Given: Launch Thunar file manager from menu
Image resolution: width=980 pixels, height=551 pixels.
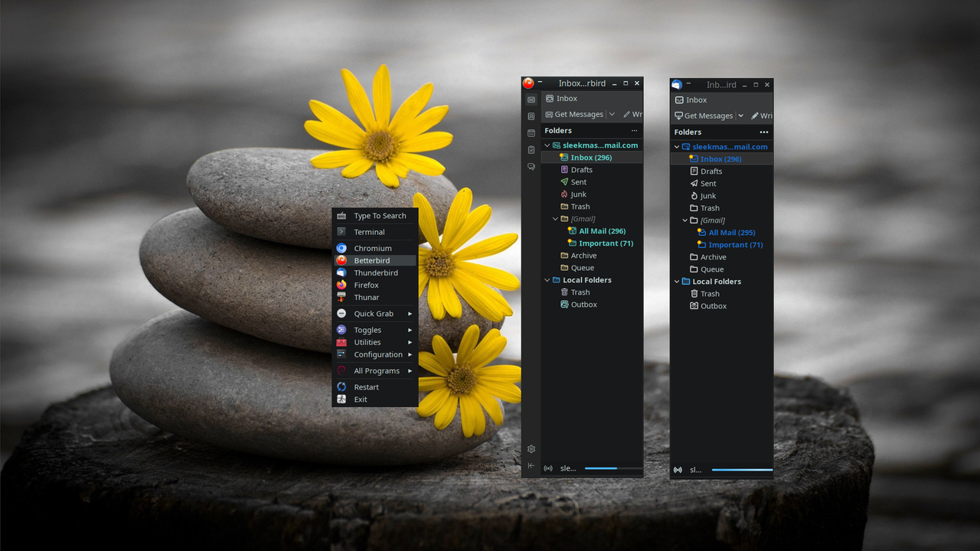Looking at the screenshot, I should 375,298.
